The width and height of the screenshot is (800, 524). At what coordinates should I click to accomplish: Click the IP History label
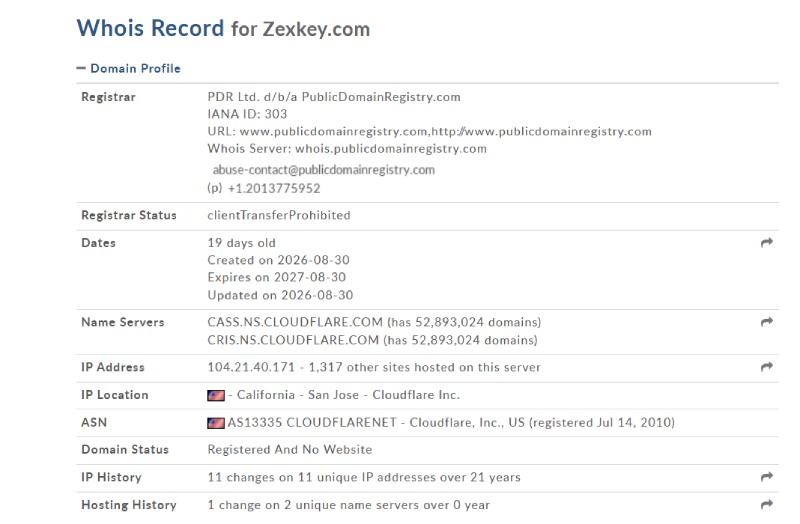click(x=111, y=477)
